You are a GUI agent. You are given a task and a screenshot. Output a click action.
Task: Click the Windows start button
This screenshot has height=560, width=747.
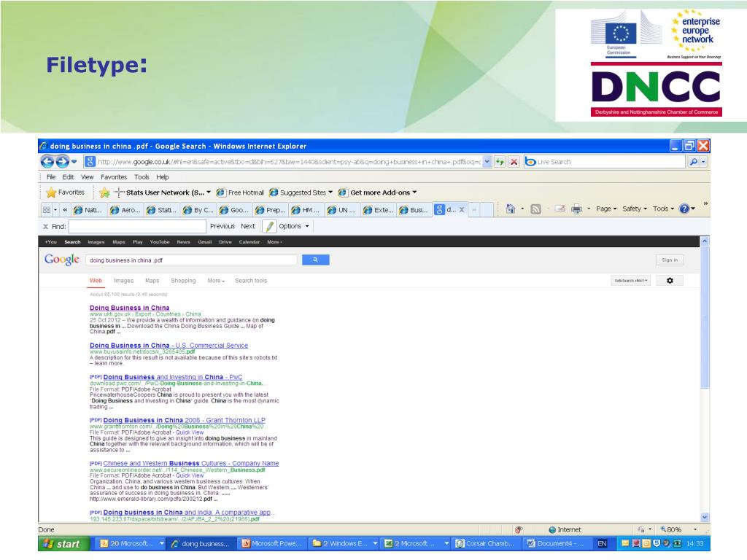pos(64,544)
